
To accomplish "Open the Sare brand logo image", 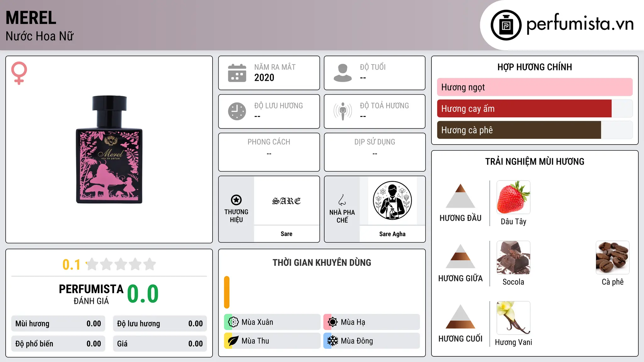I will (x=286, y=201).
